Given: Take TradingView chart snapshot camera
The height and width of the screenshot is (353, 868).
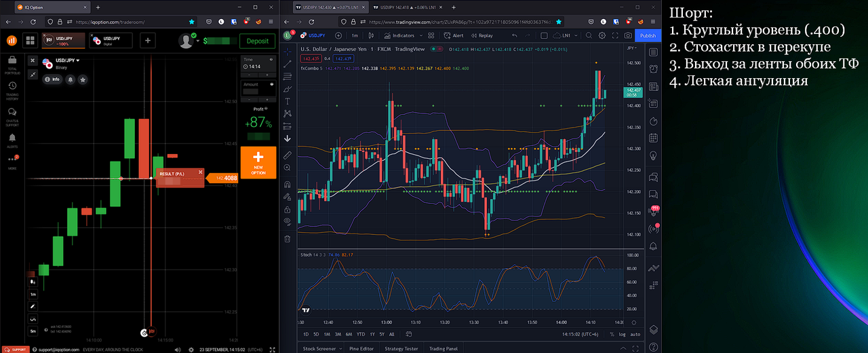Looking at the screenshot, I should coord(628,35).
